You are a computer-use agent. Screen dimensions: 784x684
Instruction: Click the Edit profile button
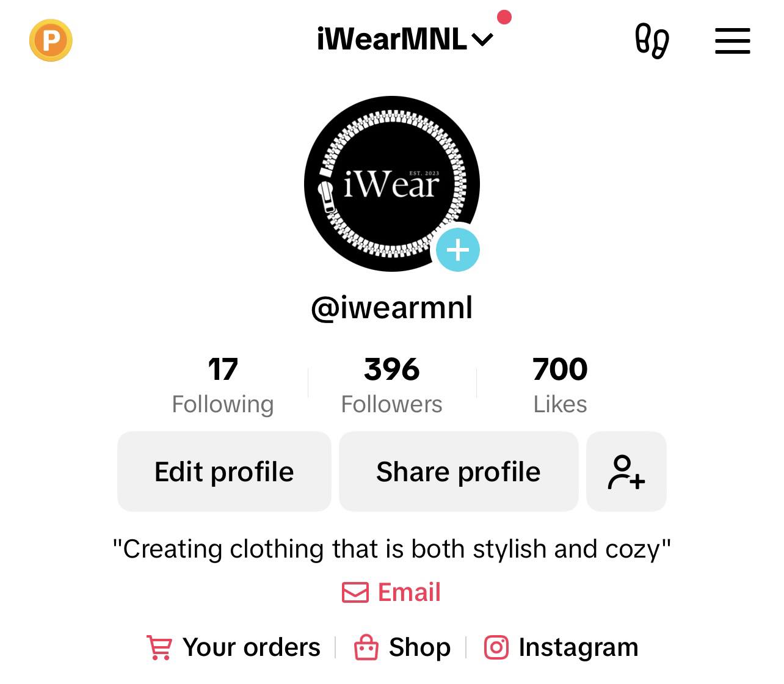(224, 471)
